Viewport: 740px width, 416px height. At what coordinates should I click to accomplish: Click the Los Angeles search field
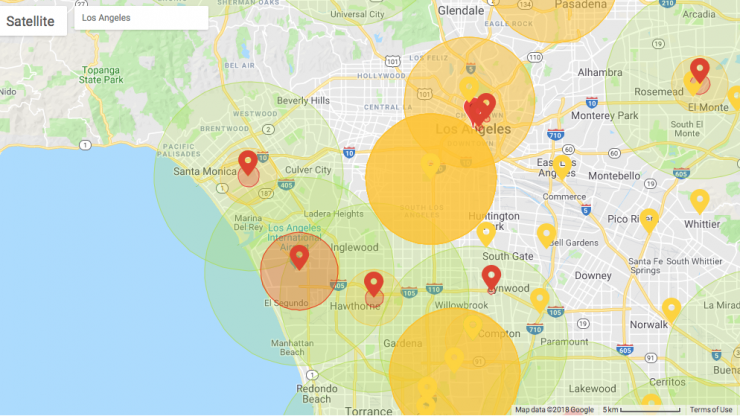click(x=141, y=18)
